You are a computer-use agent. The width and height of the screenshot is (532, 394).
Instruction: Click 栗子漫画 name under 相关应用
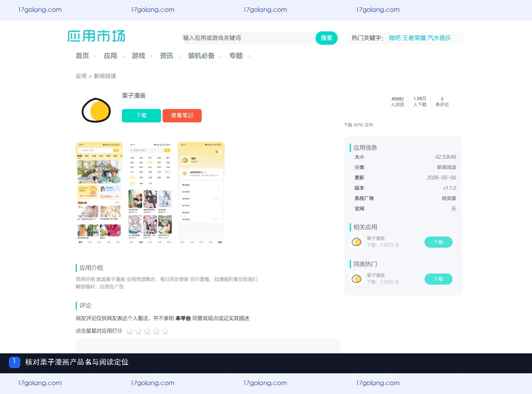[376, 238]
